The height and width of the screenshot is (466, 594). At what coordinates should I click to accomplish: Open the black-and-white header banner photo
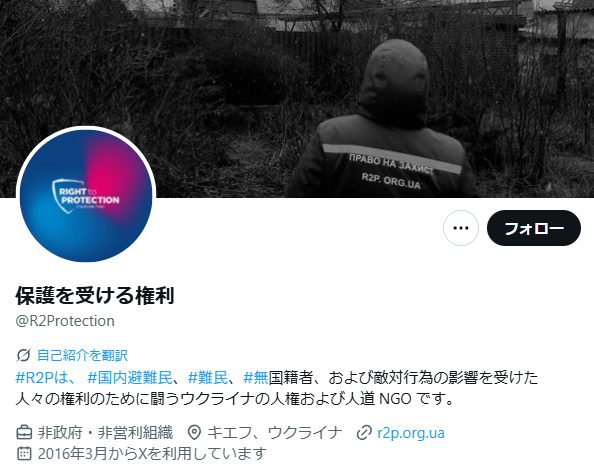(297, 99)
